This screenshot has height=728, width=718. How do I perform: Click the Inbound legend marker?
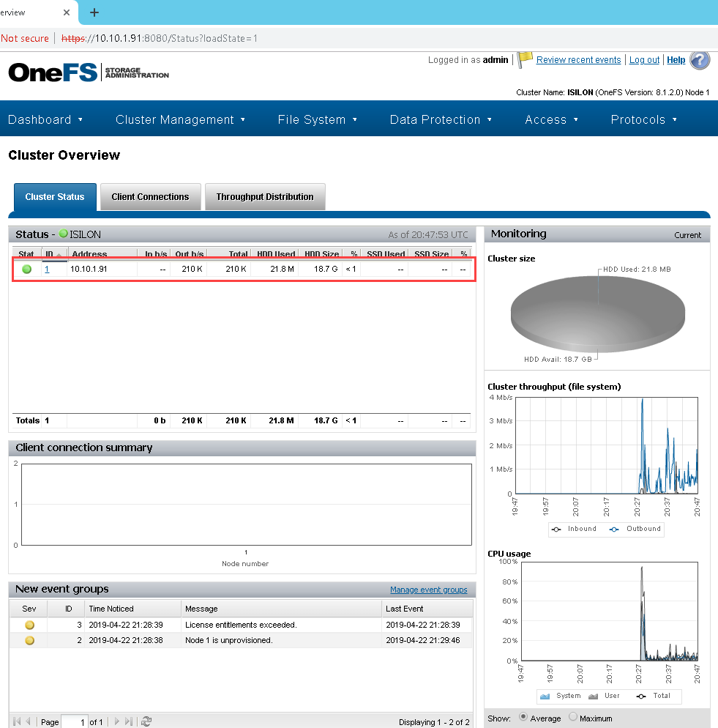pyautogui.click(x=556, y=530)
